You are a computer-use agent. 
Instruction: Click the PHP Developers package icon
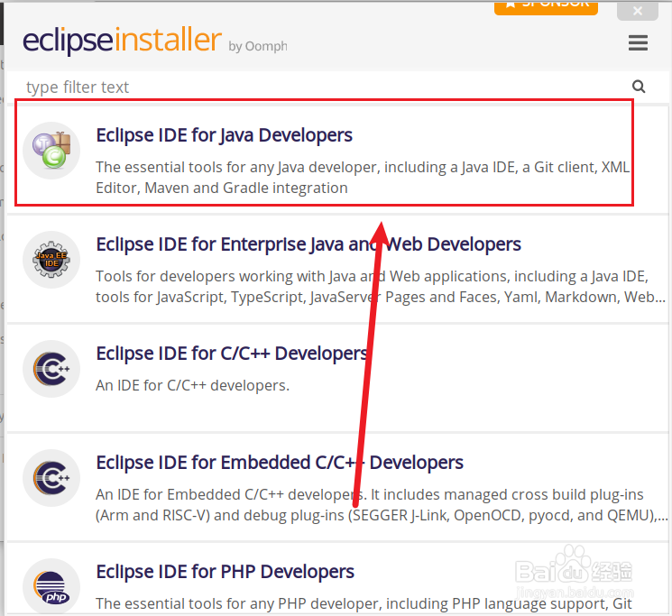tap(51, 587)
